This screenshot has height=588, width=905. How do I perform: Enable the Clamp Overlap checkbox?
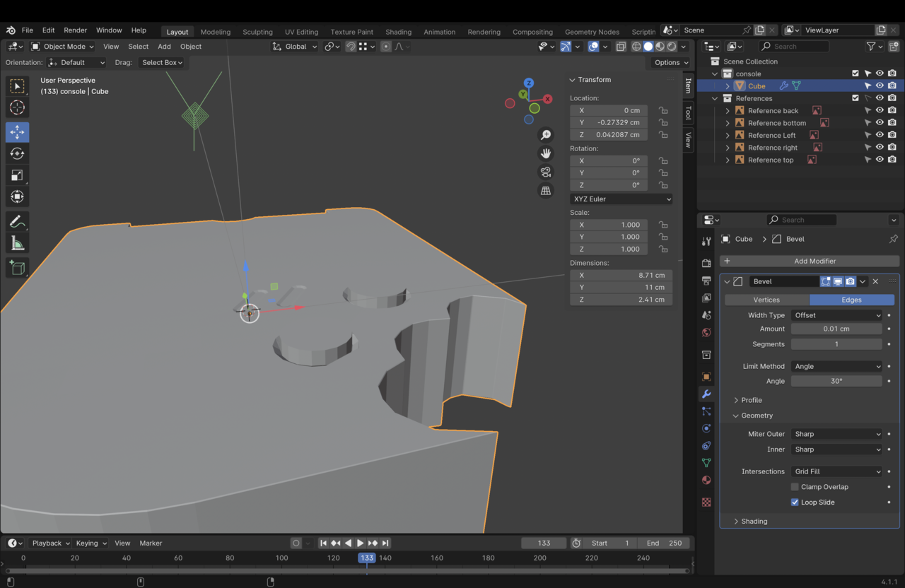(x=795, y=487)
